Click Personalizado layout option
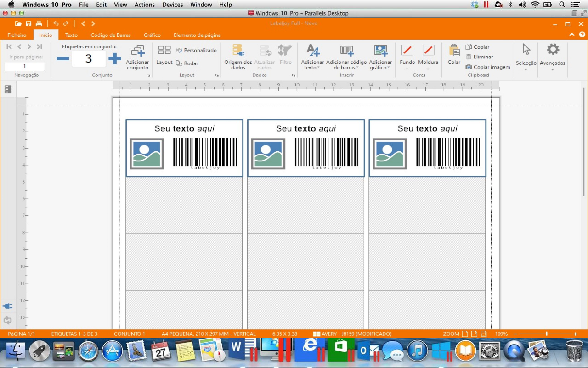Image resolution: width=588 pixels, height=368 pixels. coord(196,50)
